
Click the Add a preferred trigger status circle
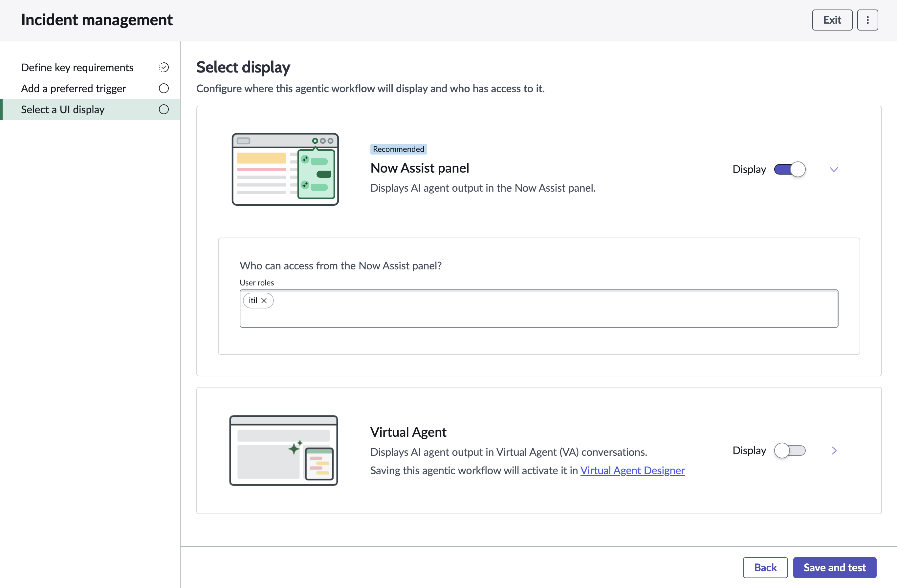[x=164, y=89]
